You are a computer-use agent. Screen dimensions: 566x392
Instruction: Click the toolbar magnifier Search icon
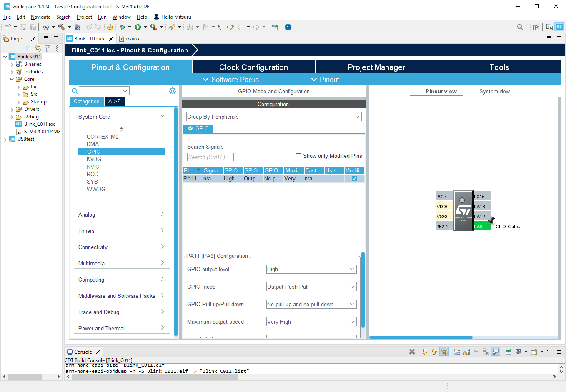pyautogui.click(x=520, y=27)
